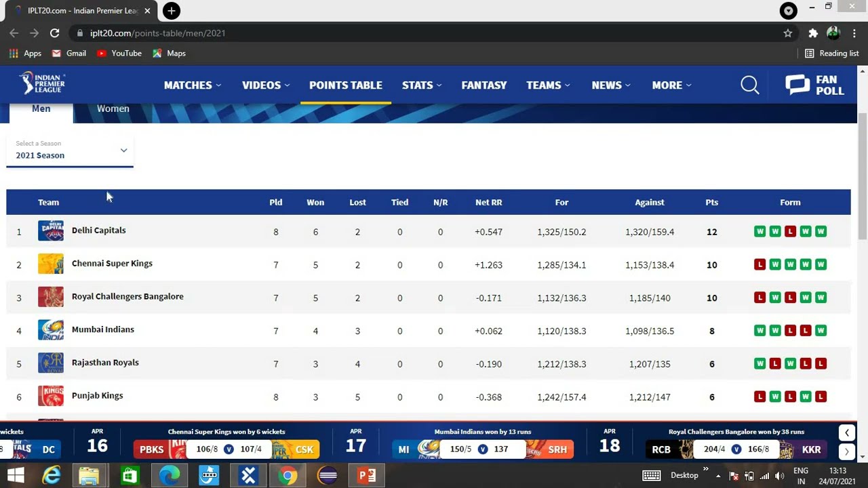
Task: Open the Eclipse icon on the taskbar
Action: click(x=328, y=475)
